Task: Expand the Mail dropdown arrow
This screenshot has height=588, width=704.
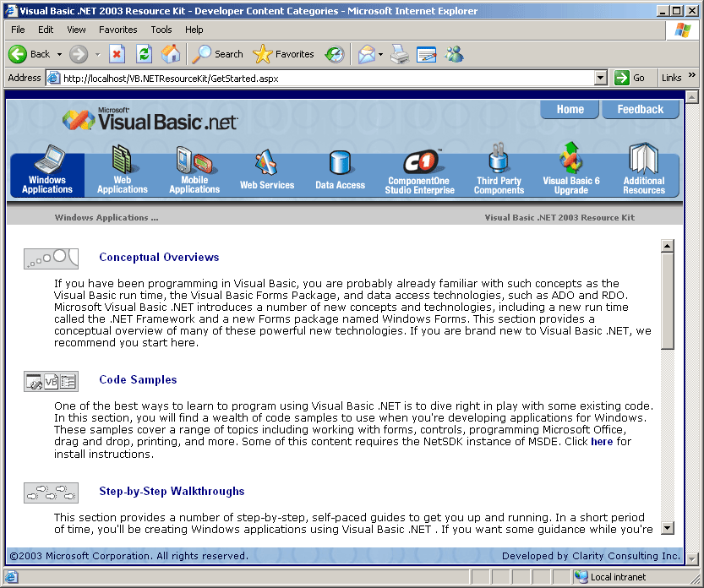Action: (380, 54)
